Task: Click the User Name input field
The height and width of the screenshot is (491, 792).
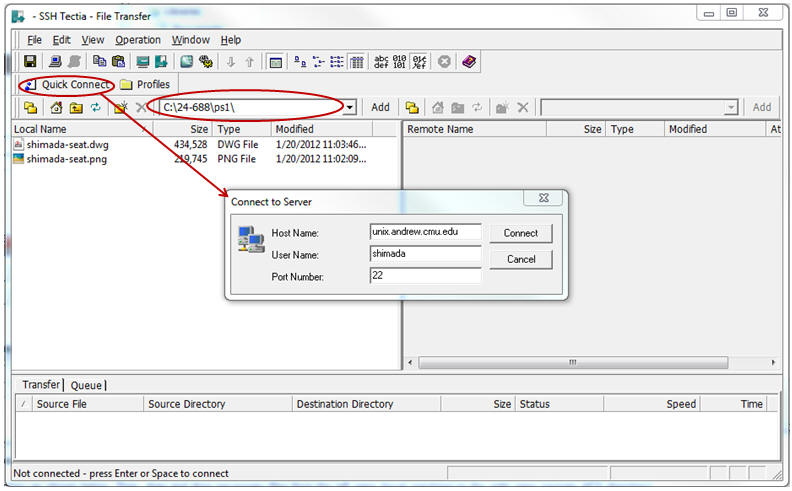Action: (425, 254)
